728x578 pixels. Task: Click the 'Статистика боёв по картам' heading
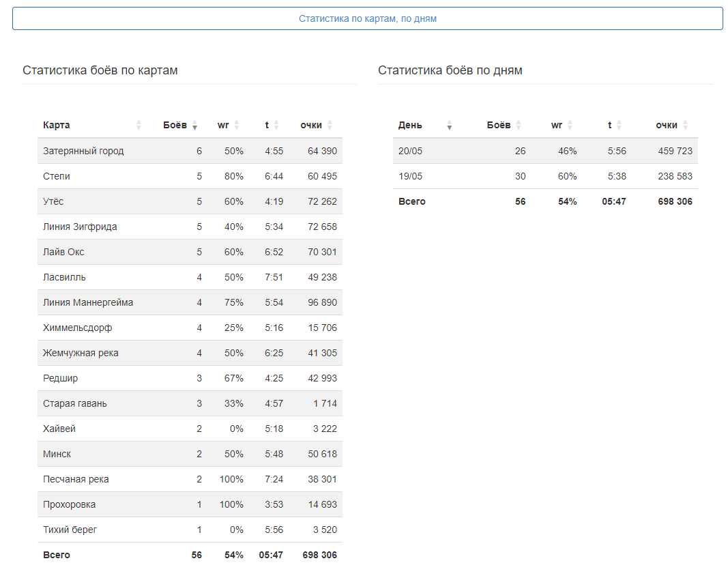click(x=100, y=70)
